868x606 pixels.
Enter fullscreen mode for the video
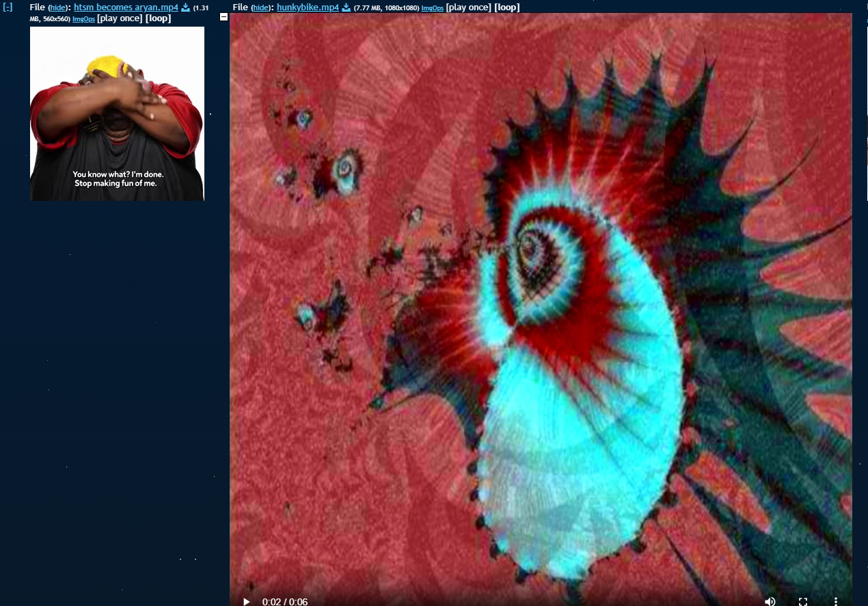803,601
